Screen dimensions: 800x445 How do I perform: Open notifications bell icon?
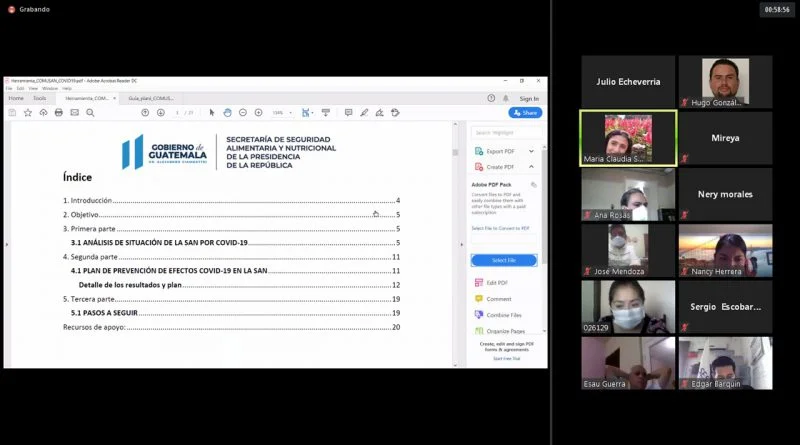point(506,98)
